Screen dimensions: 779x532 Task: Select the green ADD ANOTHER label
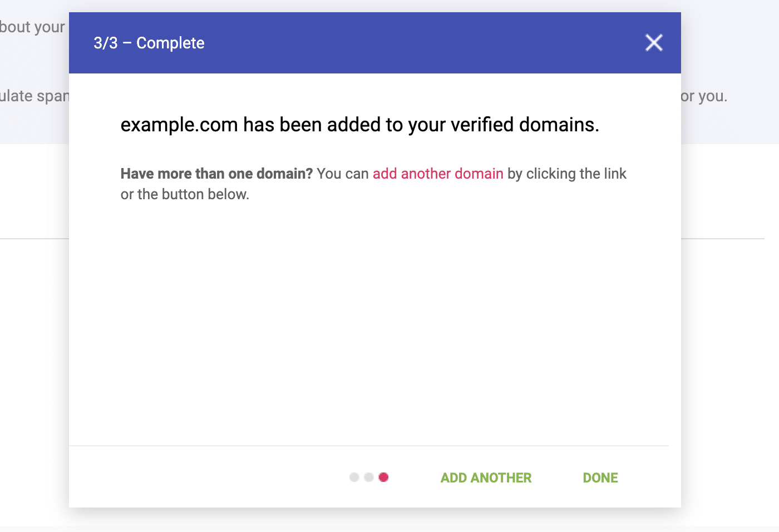pyautogui.click(x=485, y=477)
